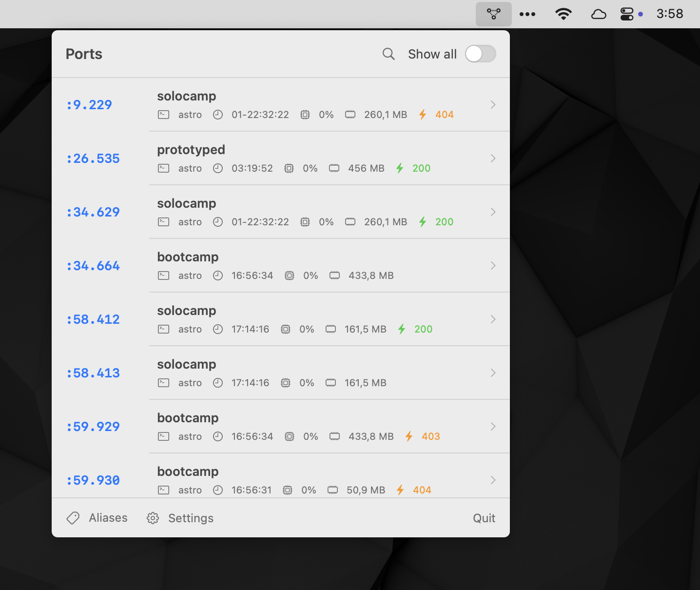Click the Settings gear icon
The width and height of the screenshot is (700, 590).
tap(153, 518)
